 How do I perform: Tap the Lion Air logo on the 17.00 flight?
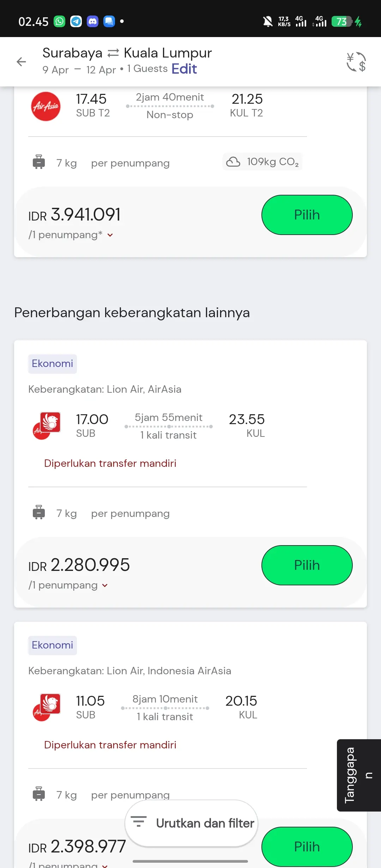tap(50, 422)
